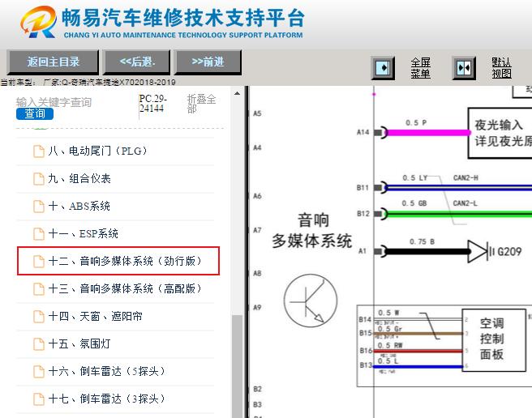
Task: Open the 全屏菜单 link
Action: pos(420,68)
